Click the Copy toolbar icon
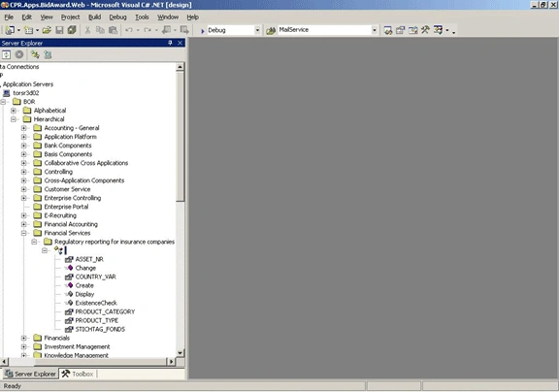This screenshot has height=392, width=559. coord(100,30)
